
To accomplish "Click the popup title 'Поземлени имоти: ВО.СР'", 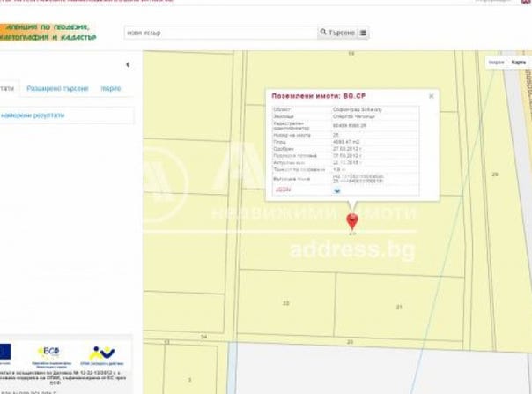I will 319,96.
